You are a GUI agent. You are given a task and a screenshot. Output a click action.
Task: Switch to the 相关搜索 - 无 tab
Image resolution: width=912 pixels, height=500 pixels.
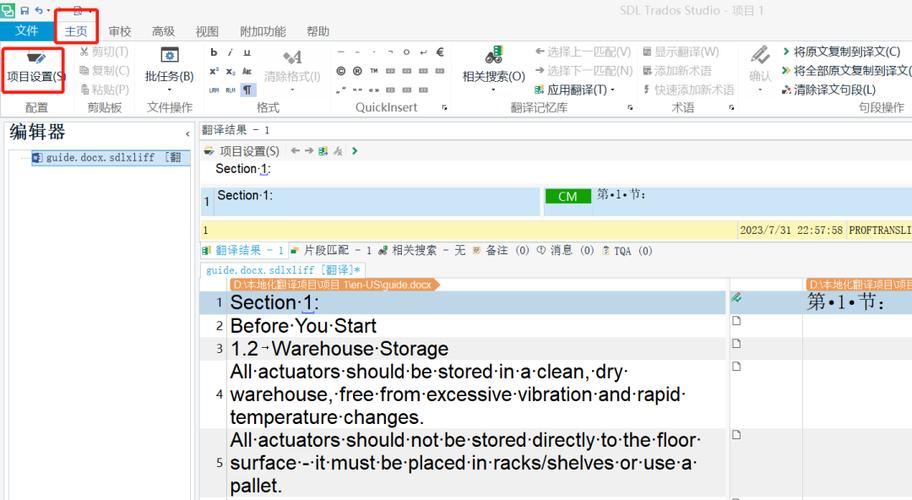[421, 251]
